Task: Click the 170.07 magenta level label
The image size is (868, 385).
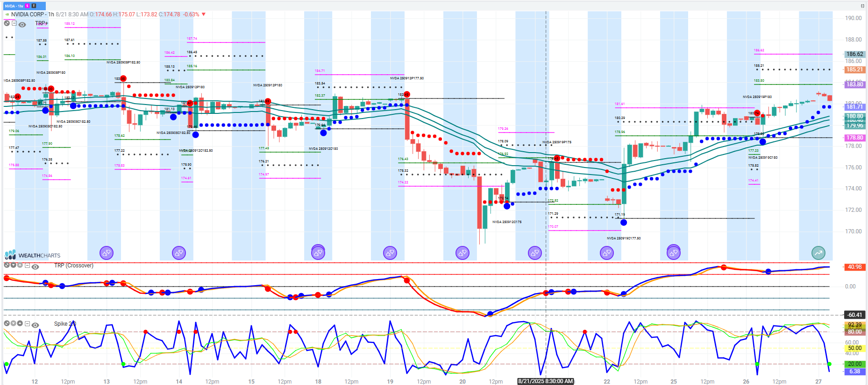Action: pos(553,227)
